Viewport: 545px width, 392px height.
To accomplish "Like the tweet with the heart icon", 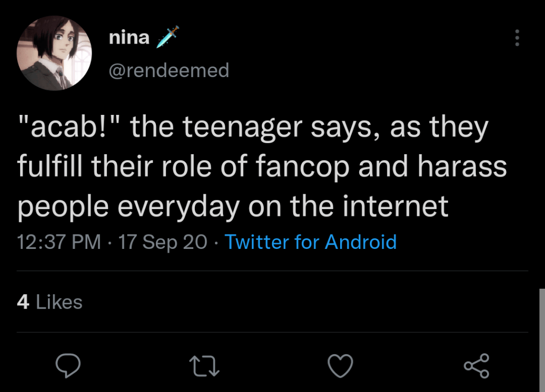I will 340,366.
